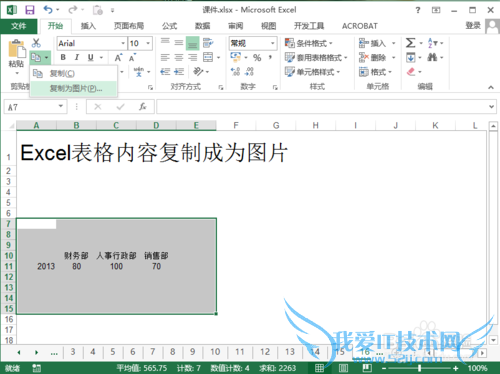Click the Save icon in quick access toolbar
This screenshot has height=374, width=500.
[30, 10]
